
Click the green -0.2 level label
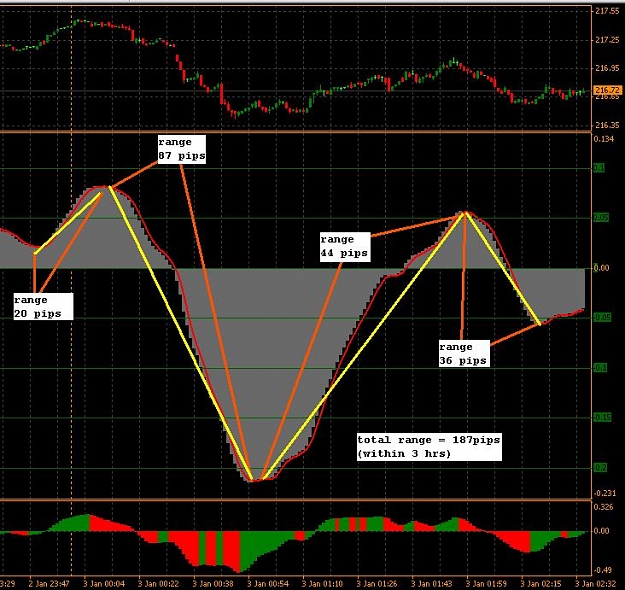[600, 468]
